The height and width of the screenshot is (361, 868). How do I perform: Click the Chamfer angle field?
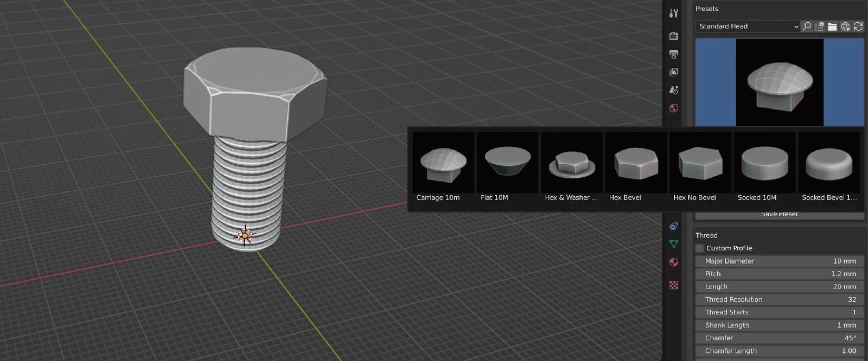coord(780,338)
